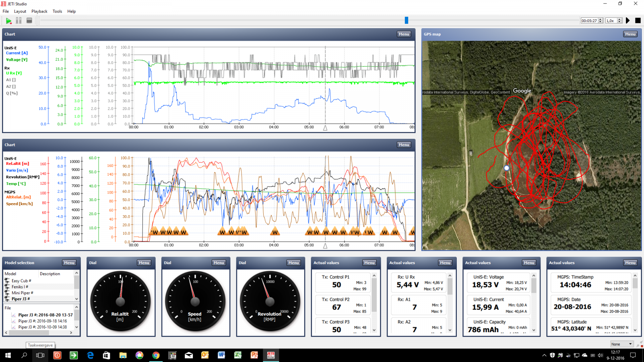Viewport: 644px width, 362px height.
Task: Open the File menu
Action: [x=6, y=11]
